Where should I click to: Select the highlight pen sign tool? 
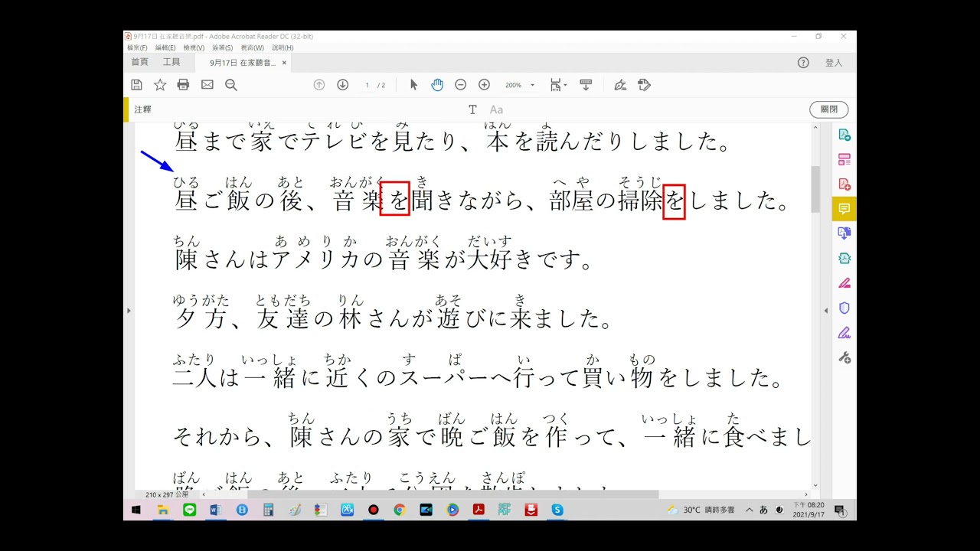(x=620, y=85)
